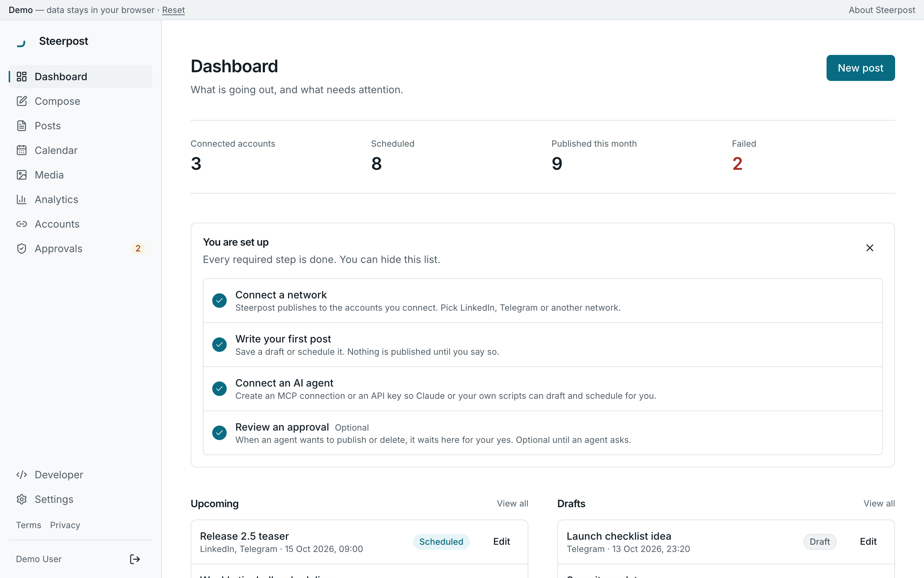Click the Failed count 2
Screen dimensions: 924x578
pyautogui.click(x=737, y=164)
